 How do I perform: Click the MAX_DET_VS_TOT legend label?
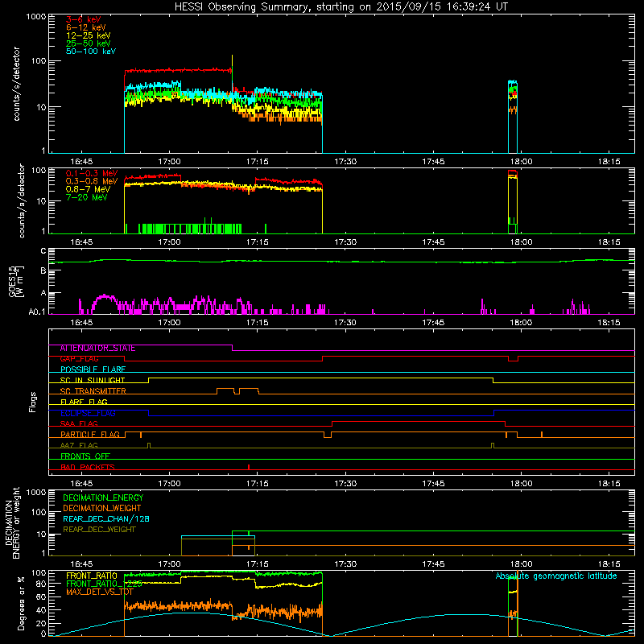tap(100, 592)
